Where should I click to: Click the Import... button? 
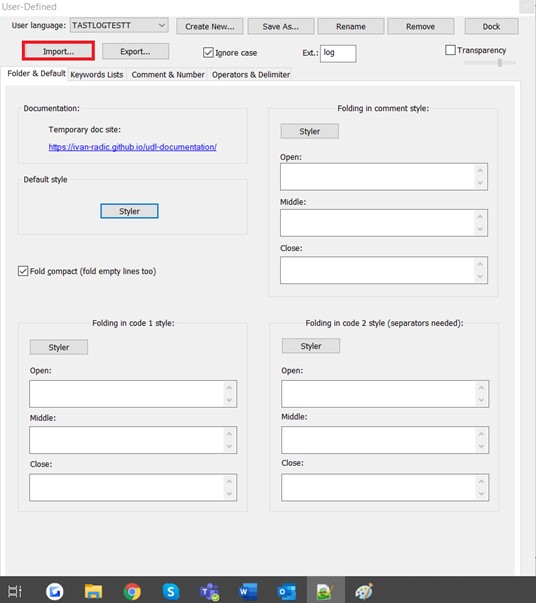coord(58,51)
